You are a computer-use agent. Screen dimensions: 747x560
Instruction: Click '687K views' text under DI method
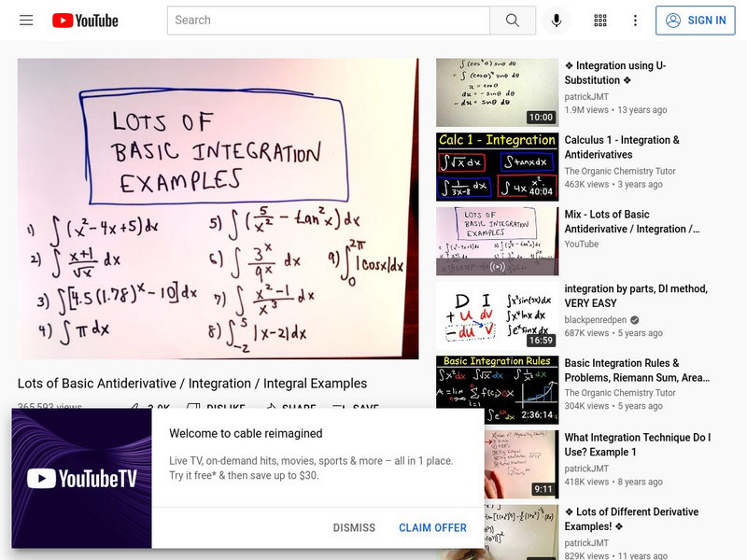click(x=586, y=333)
